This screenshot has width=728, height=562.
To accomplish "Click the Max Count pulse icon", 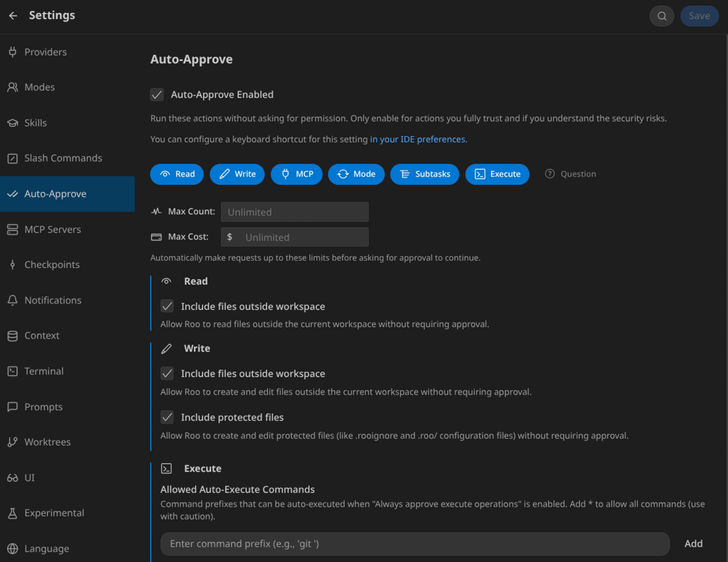I will (156, 211).
